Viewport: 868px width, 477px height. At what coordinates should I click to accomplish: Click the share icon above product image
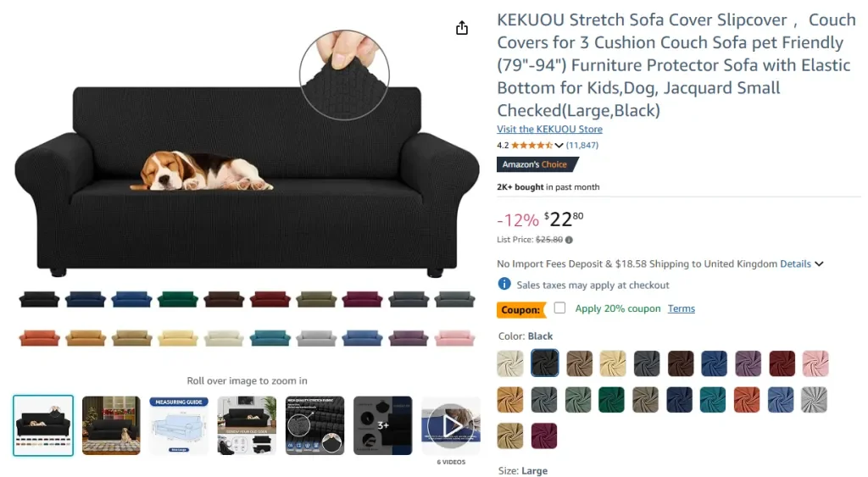(x=462, y=28)
